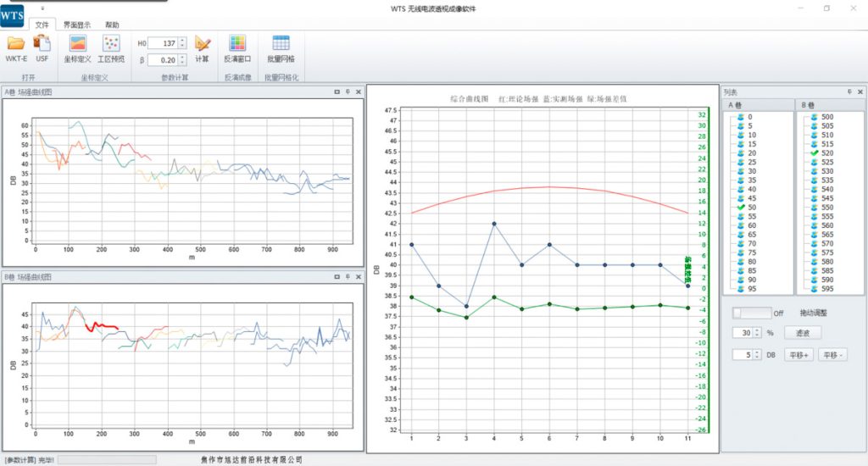
Task: Click the 平移+ shift up button
Action: click(798, 355)
